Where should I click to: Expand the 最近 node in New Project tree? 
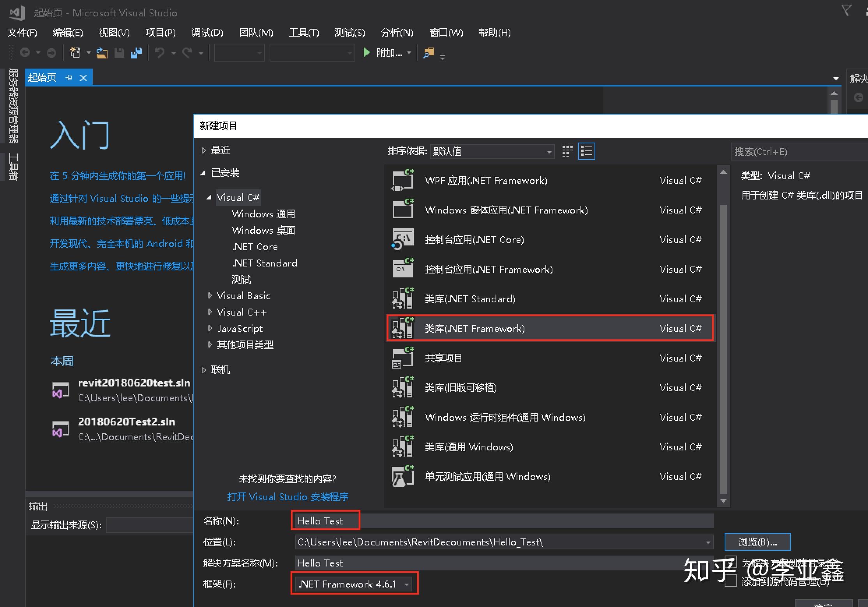[x=203, y=150]
